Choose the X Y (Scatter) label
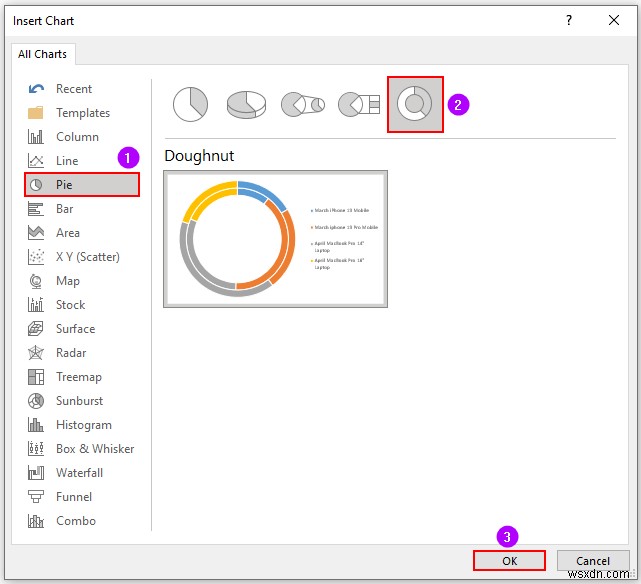641x584 pixels. [88, 257]
